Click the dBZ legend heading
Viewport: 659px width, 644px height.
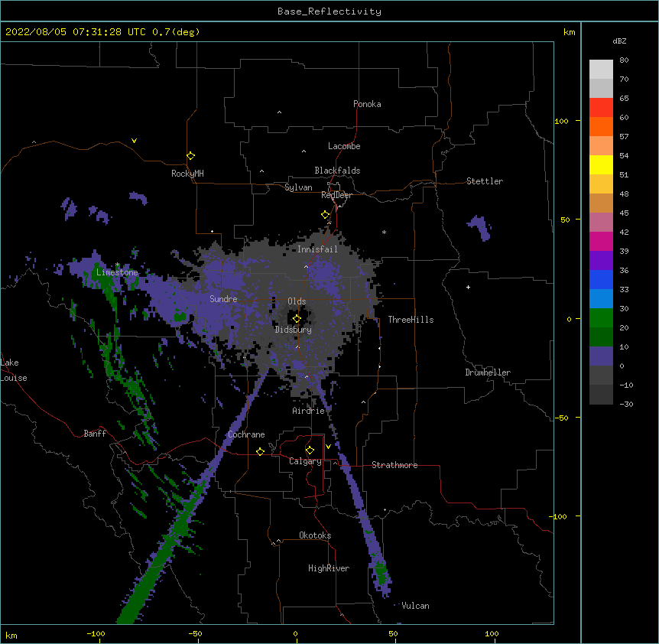(x=619, y=41)
